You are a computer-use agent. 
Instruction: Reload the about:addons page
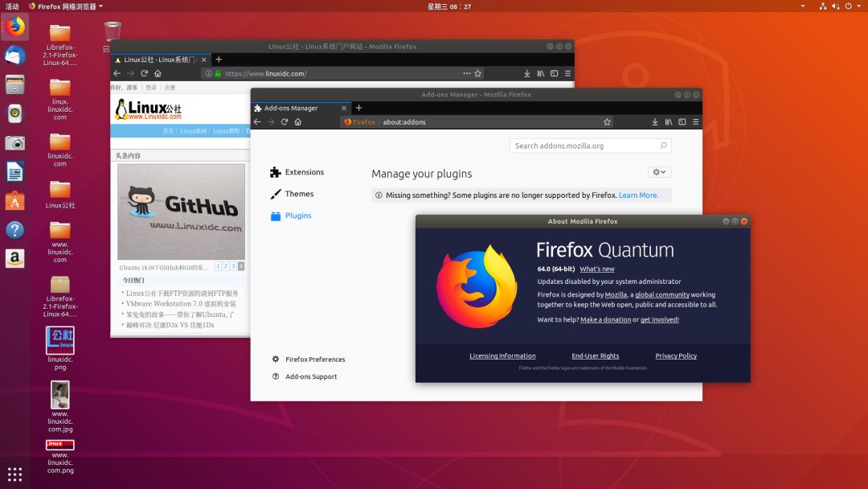coord(285,121)
